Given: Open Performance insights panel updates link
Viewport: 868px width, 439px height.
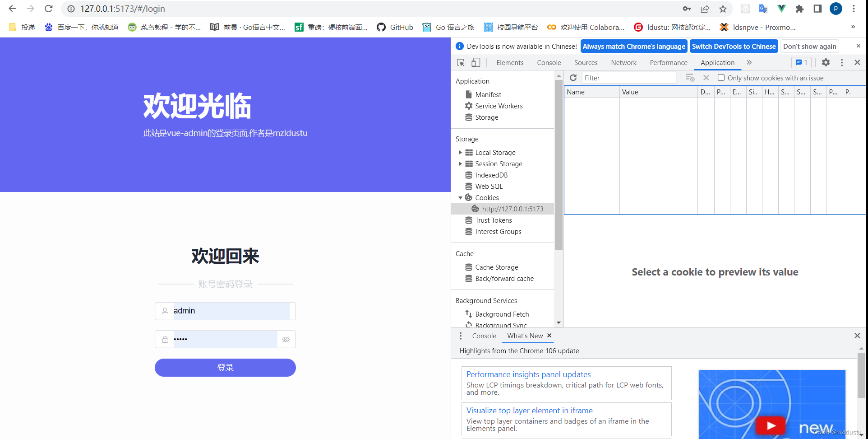Looking at the screenshot, I should coord(528,374).
